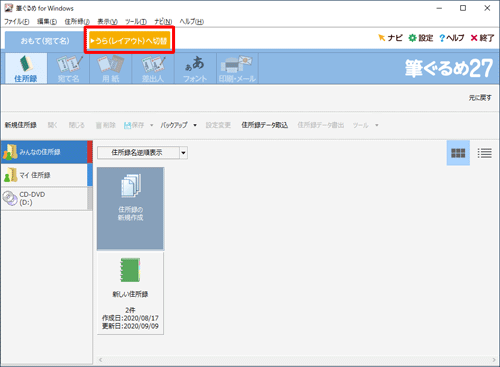Click the 保存 save button

pos(134,125)
